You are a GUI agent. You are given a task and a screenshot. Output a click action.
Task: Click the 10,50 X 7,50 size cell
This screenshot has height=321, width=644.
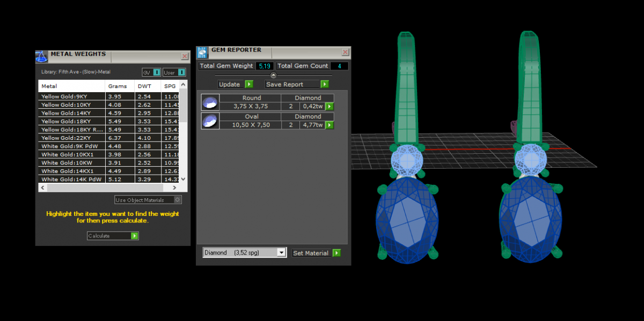(250, 125)
